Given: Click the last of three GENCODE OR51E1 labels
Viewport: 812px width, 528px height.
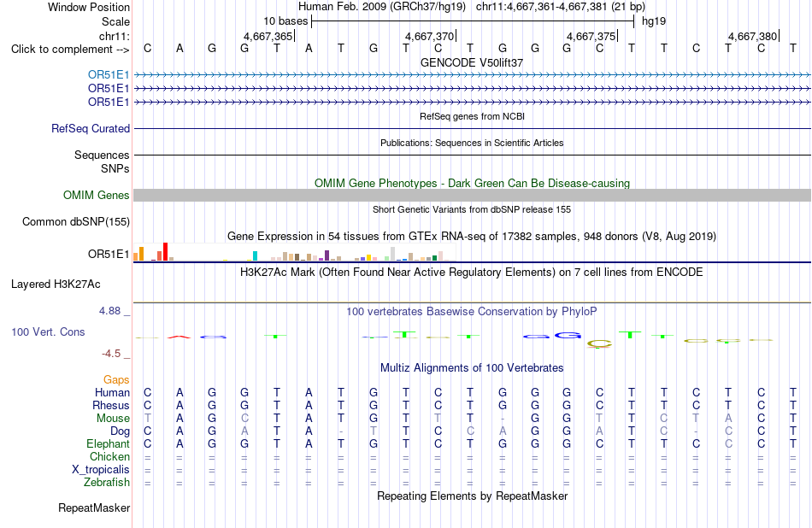Looking at the screenshot, I should point(109,102).
